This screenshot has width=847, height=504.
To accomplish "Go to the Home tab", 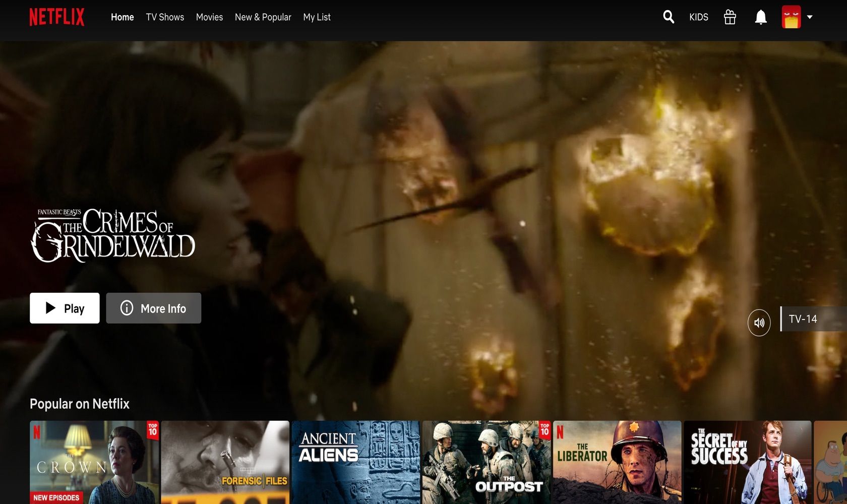I will coord(122,17).
